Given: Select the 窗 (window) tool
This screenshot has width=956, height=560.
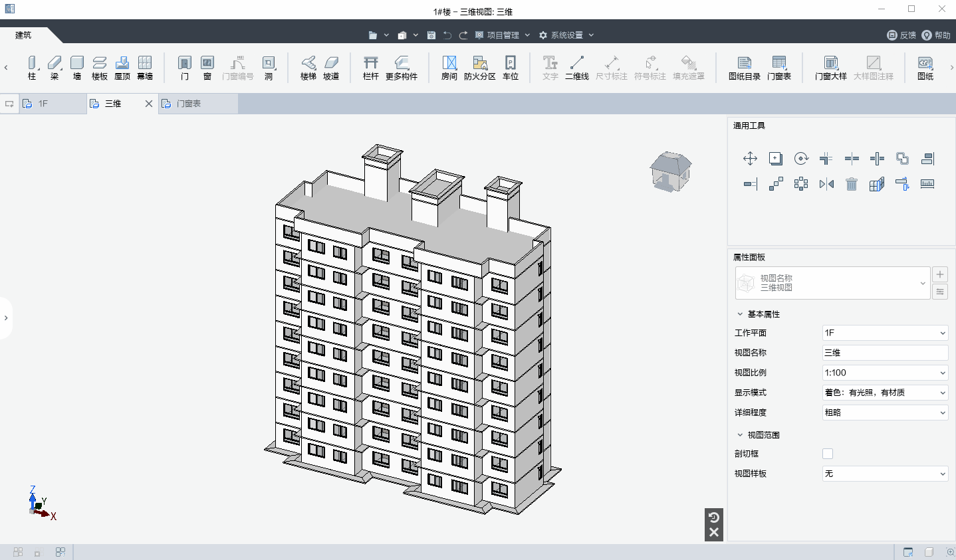Looking at the screenshot, I should [207, 68].
